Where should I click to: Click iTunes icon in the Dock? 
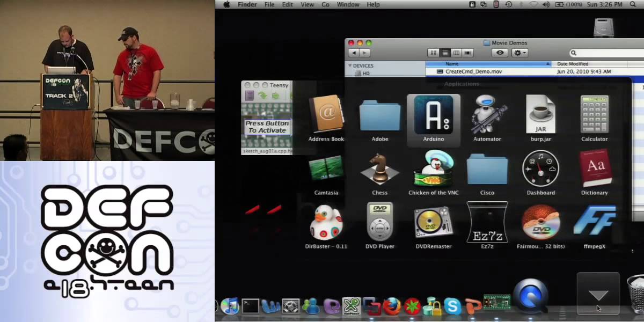point(230,306)
